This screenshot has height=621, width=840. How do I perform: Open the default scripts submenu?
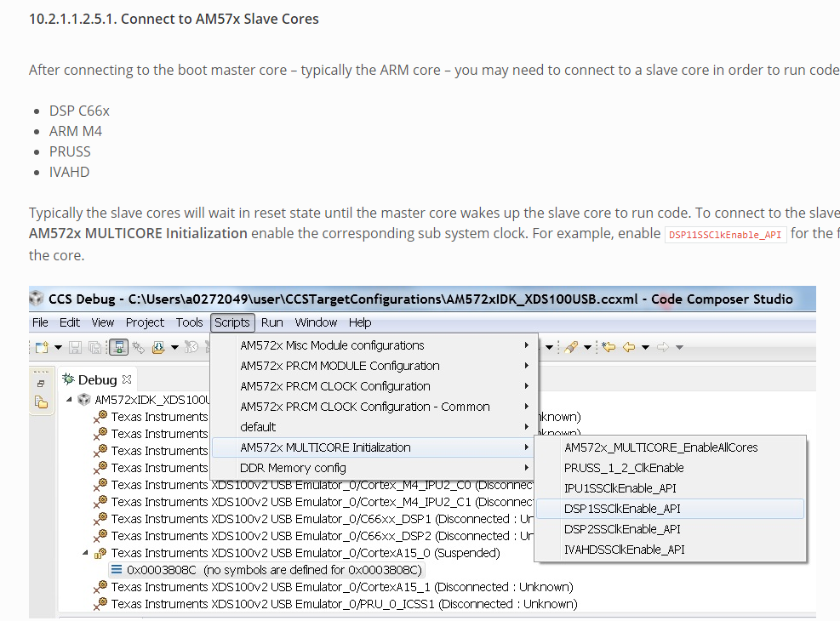pos(374,427)
